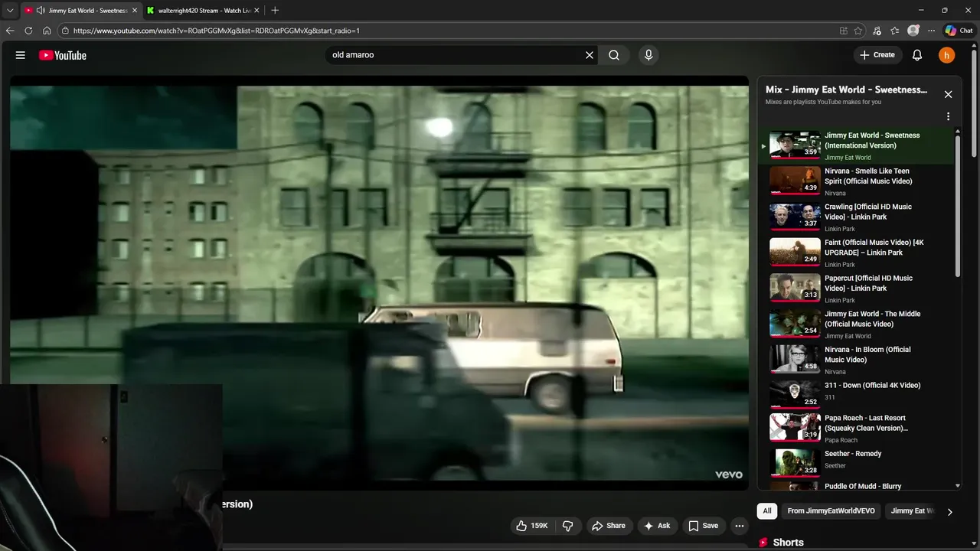Like the video (159K)
980x551 pixels.
click(532, 526)
